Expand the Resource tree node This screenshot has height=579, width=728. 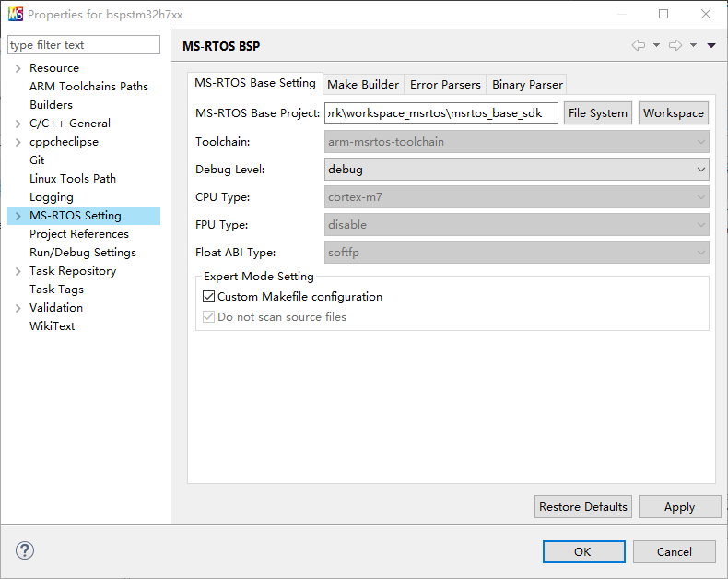18,68
